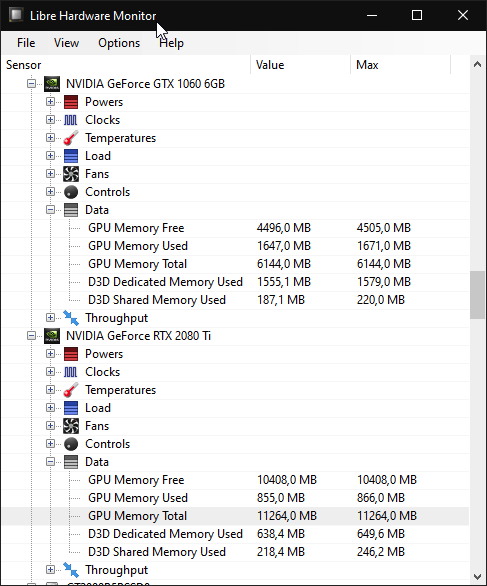Click the Fans icon under GTX 1060
This screenshot has width=487, height=586.
pyautogui.click(x=71, y=174)
